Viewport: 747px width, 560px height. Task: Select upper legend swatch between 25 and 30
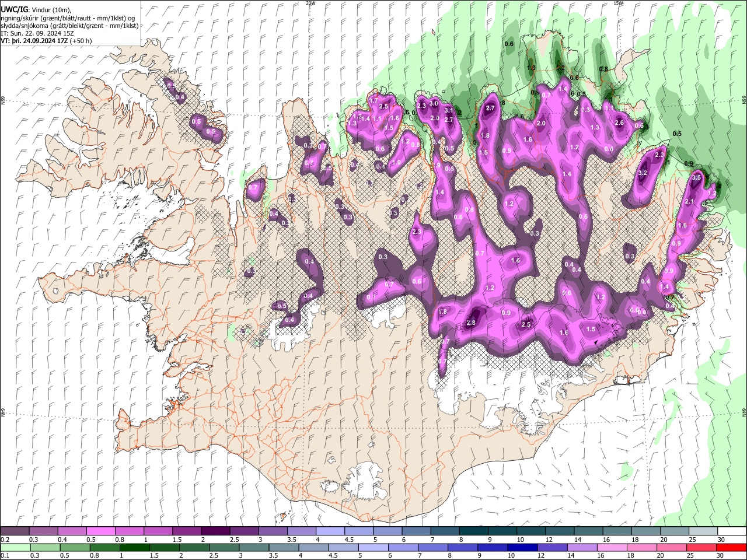coord(703,531)
